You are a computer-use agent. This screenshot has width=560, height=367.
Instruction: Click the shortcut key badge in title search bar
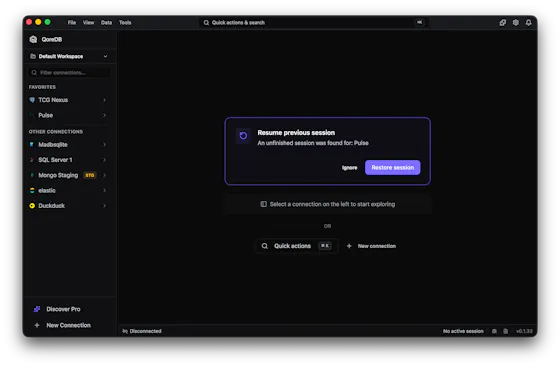pos(420,22)
